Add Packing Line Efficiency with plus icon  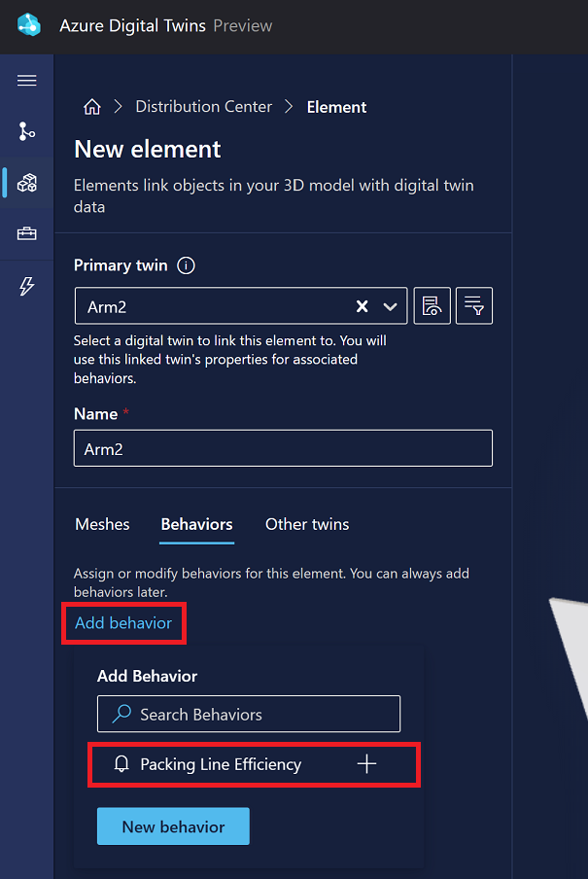tap(366, 764)
